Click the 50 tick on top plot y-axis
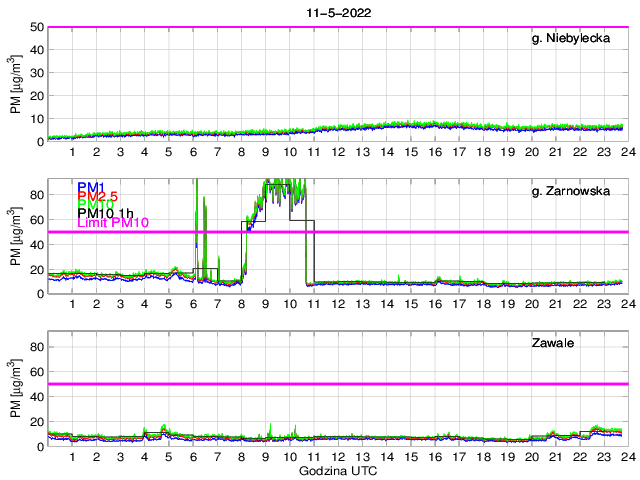 click(x=37, y=27)
